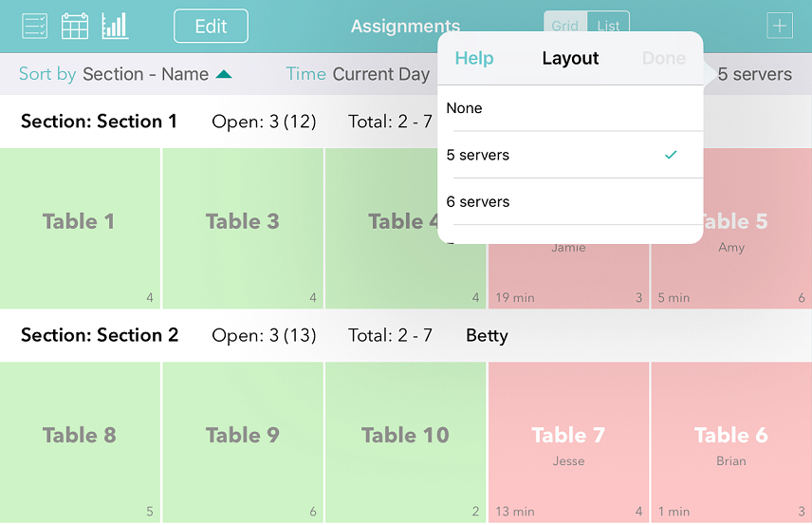The width and height of the screenshot is (812, 525).
Task: Select Table 9 tile
Action: 243,442
